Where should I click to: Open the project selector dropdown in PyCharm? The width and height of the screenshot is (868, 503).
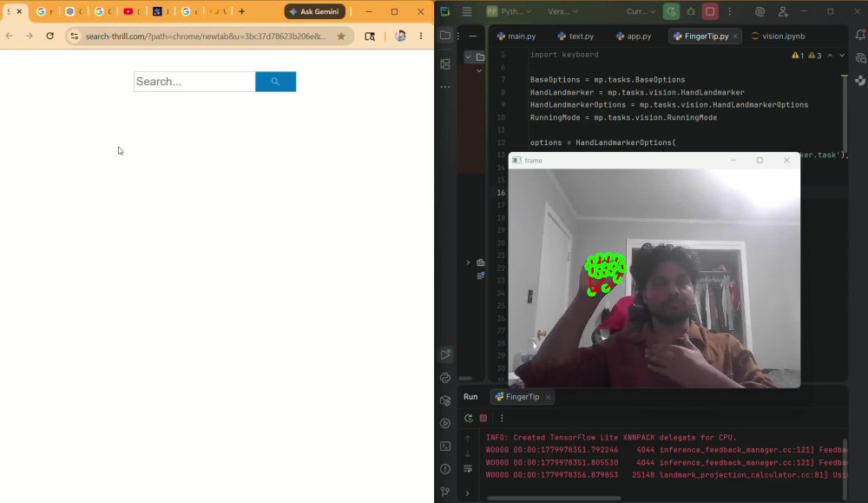tap(510, 11)
